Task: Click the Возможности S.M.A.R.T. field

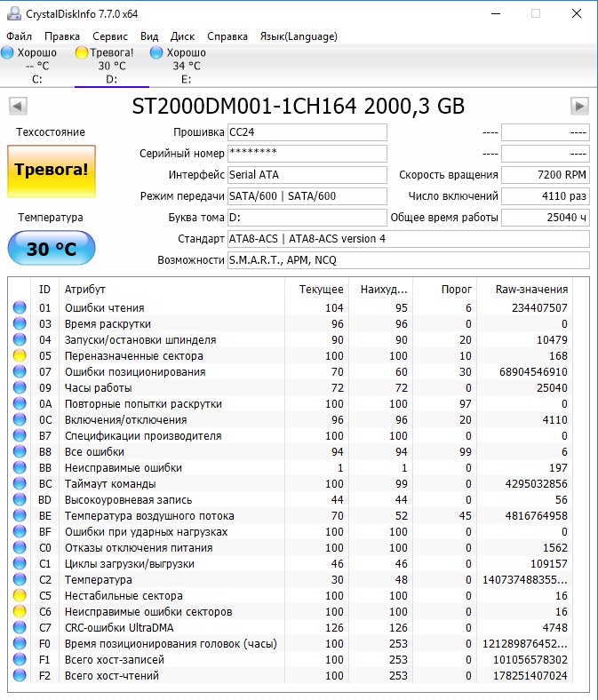Action: [x=409, y=260]
